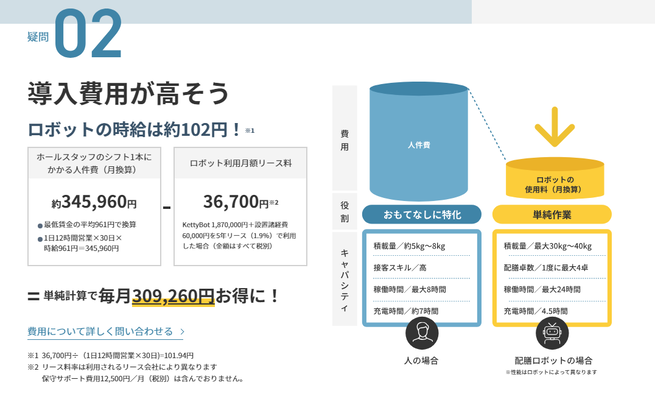Viewport: 655px width, 402px height.
Task: Click the 人の場合 caption
Action: pos(421,361)
